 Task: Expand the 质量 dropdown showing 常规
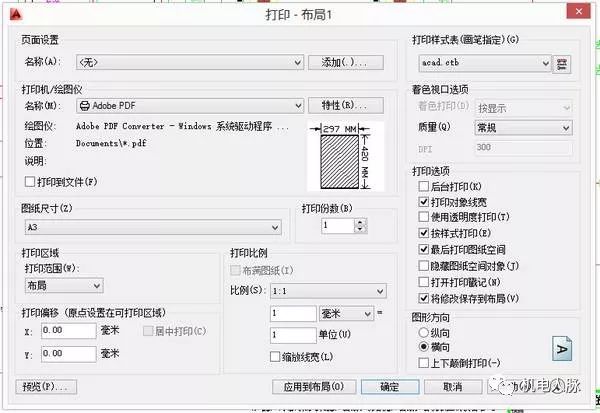pyautogui.click(x=509, y=128)
